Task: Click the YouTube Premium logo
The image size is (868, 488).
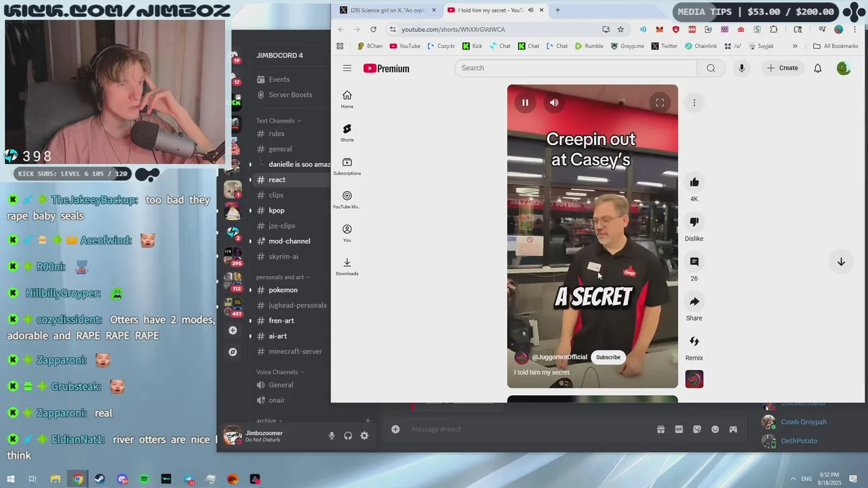Action: [x=387, y=68]
